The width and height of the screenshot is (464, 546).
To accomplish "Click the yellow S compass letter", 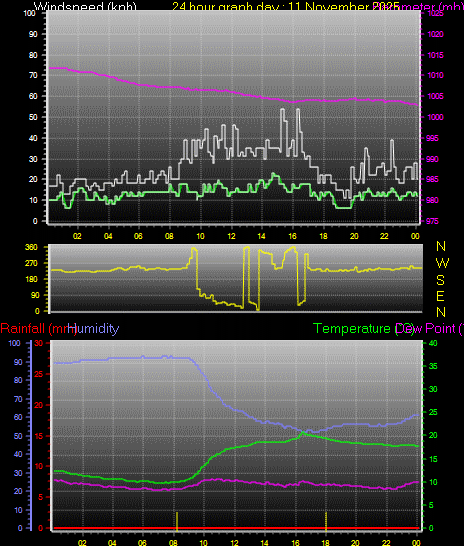I will pos(440,280).
